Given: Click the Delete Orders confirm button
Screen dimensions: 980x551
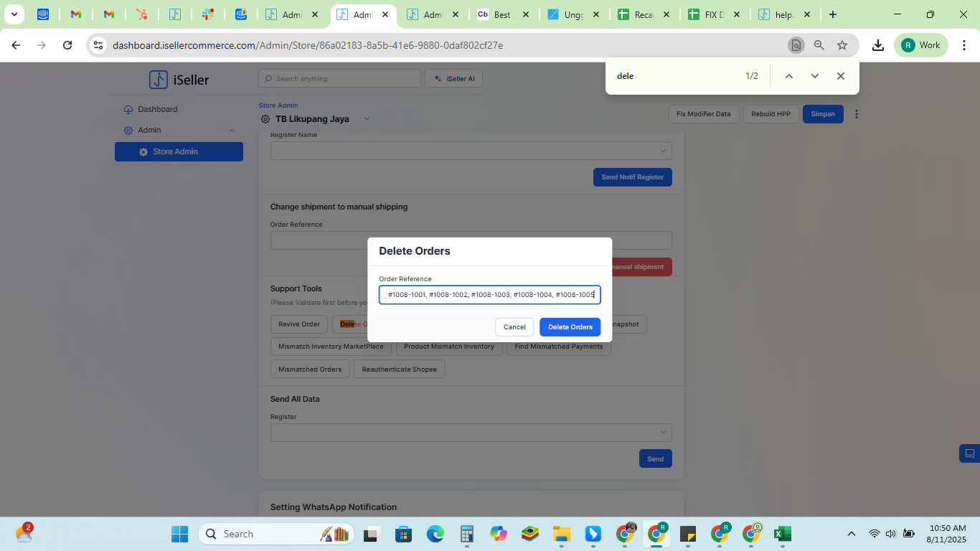Looking at the screenshot, I should pyautogui.click(x=570, y=327).
